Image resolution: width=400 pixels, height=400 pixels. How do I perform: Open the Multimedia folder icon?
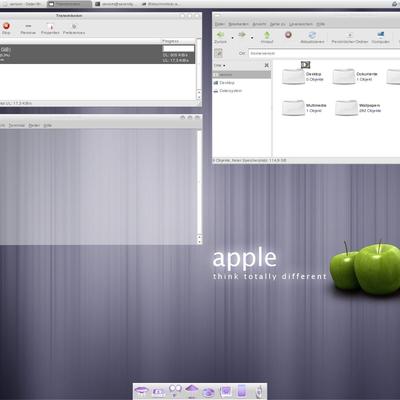pos(293,108)
